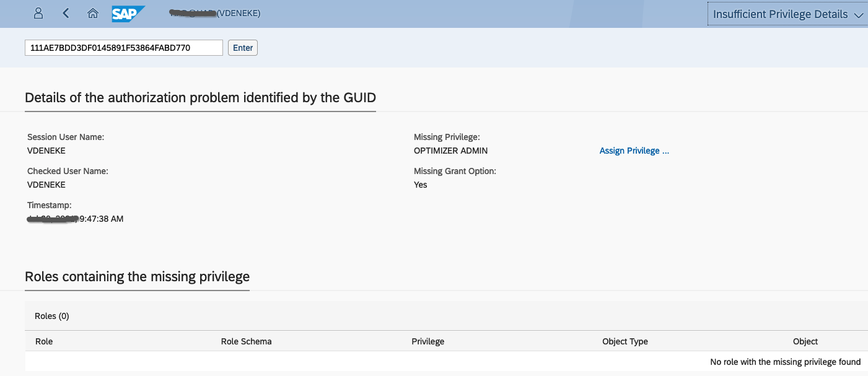
Task: Open the Assign Privilege link
Action: [x=634, y=151]
